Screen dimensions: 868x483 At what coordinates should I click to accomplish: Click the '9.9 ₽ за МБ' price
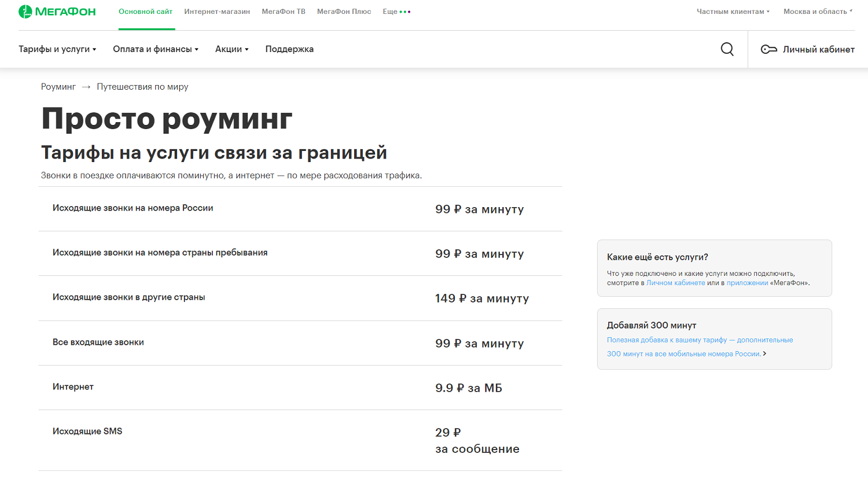pyautogui.click(x=469, y=388)
